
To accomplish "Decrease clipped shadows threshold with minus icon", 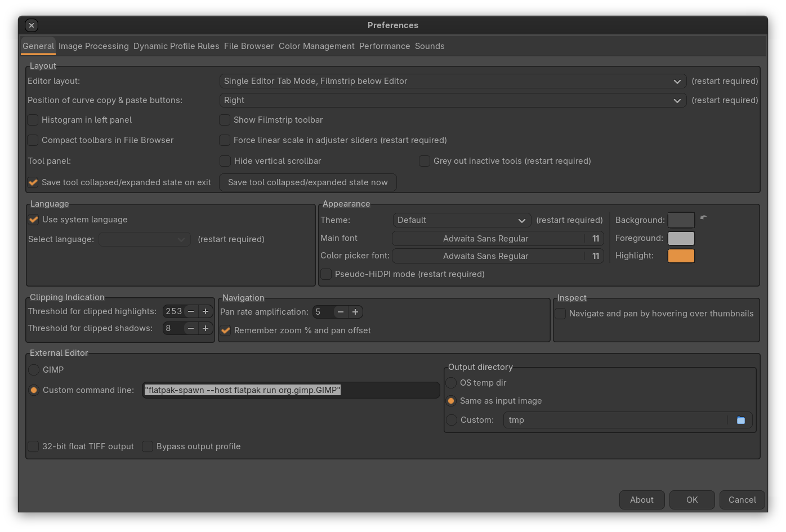I will pyautogui.click(x=191, y=328).
